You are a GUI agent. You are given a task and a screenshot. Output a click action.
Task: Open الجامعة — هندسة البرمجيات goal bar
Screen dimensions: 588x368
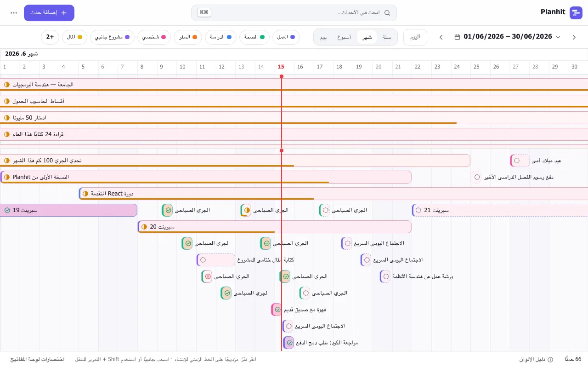tap(294, 85)
